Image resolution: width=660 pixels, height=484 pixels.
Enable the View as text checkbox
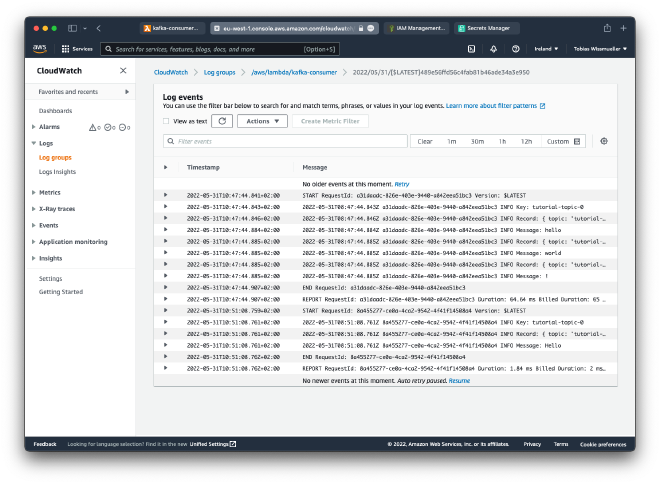pos(167,121)
